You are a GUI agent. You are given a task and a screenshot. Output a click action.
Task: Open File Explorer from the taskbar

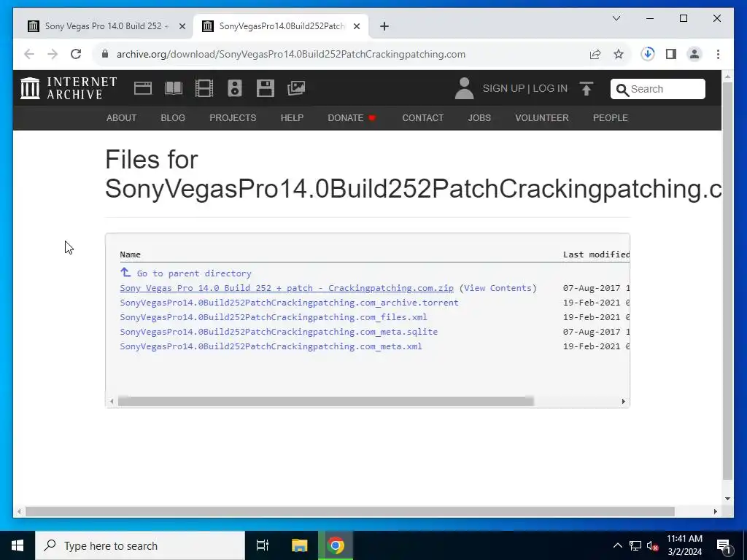point(299,545)
